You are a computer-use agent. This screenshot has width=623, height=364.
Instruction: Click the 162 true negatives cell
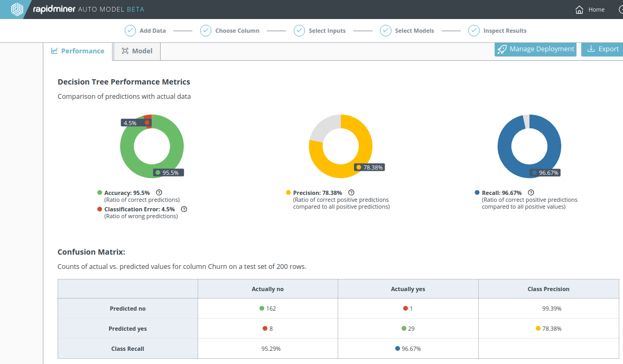click(267, 309)
